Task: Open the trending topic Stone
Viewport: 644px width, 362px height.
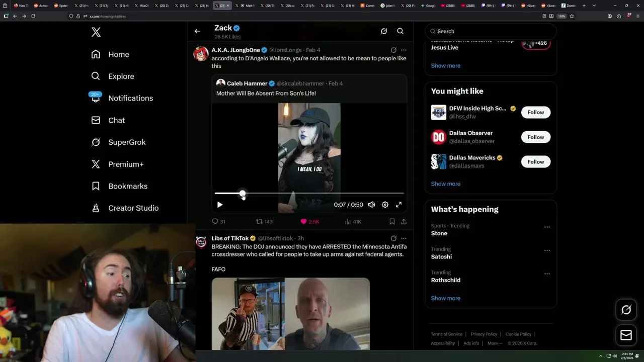Action: tap(439, 233)
